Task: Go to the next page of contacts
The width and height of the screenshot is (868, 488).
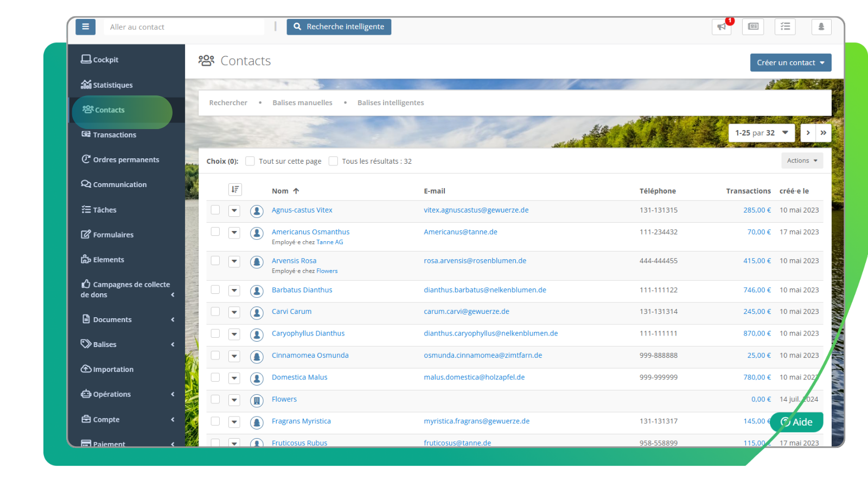Action: (x=808, y=133)
